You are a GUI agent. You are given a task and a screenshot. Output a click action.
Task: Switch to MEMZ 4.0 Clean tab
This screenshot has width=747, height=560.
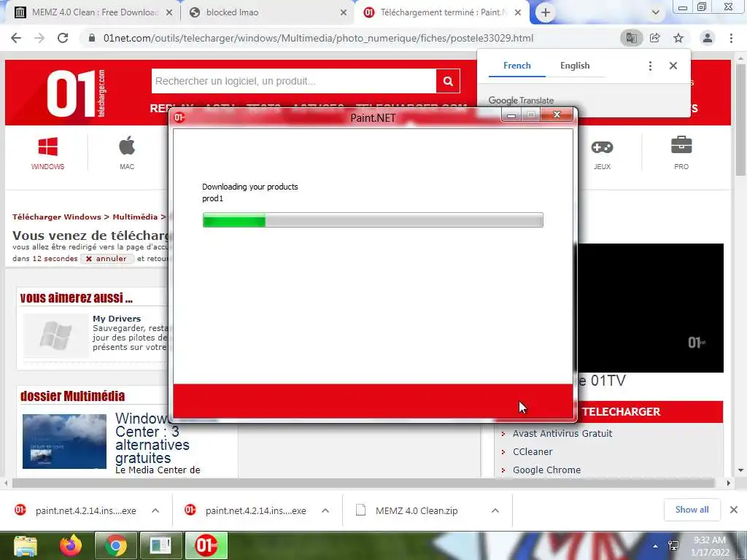(x=94, y=13)
